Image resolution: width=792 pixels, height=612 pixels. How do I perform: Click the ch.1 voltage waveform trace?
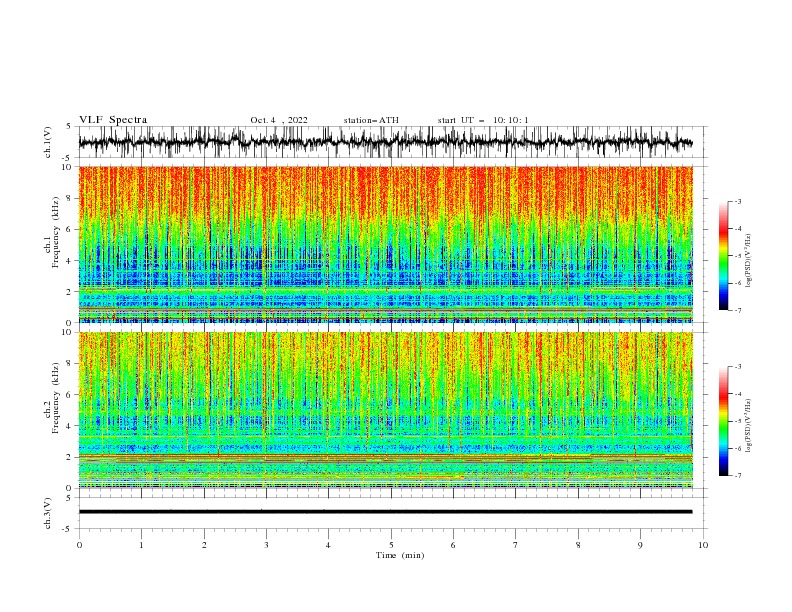coord(385,142)
